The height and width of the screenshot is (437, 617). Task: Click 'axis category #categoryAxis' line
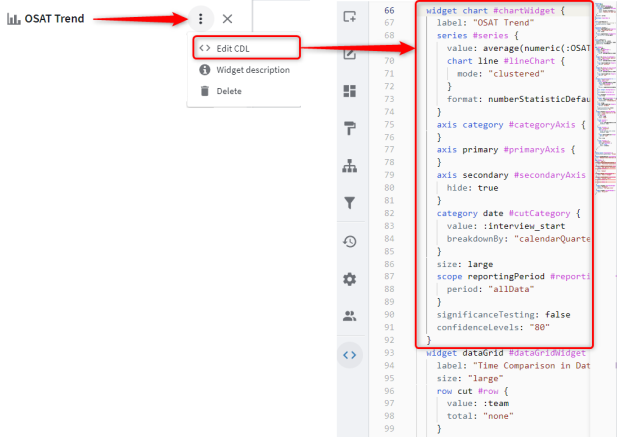(x=511, y=125)
